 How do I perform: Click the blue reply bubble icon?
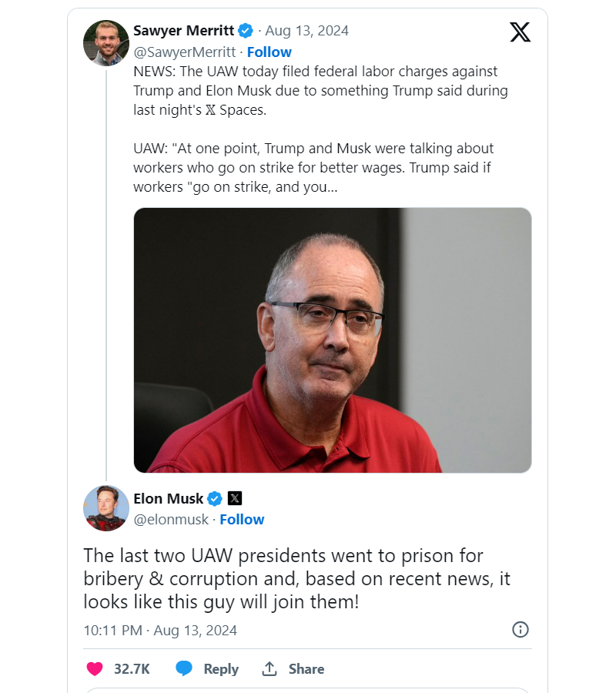click(184, 669)
